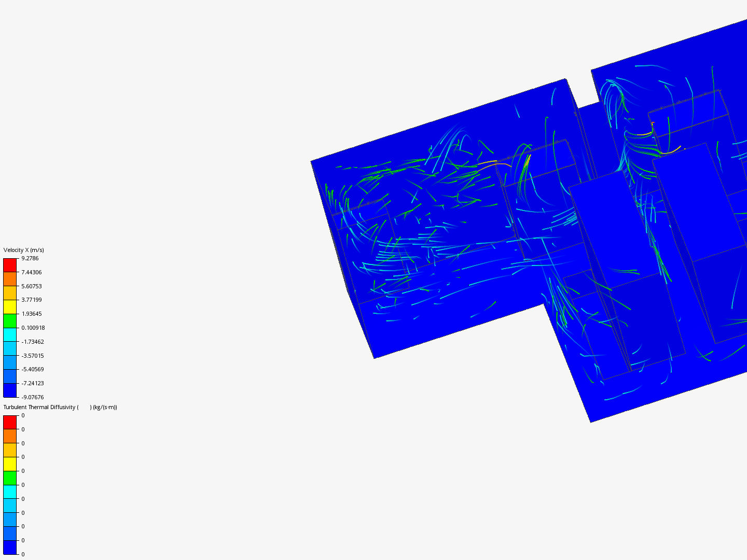The width and height of the screenshot is (747, 560).
Task: Click the -7.24123 legend value
Action: coord(33,383)
